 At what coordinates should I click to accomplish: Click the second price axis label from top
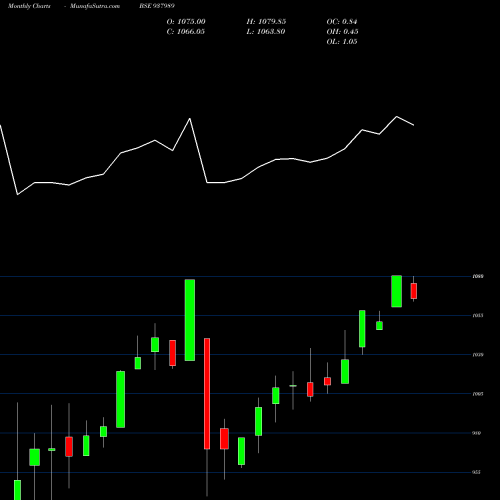tap(478, 315)
